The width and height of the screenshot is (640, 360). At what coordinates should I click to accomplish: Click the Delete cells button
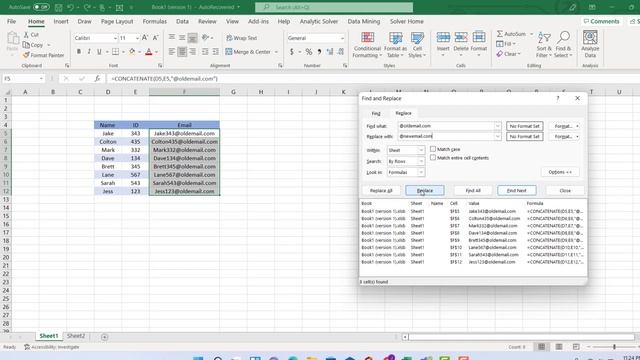(x=461, y=44)
